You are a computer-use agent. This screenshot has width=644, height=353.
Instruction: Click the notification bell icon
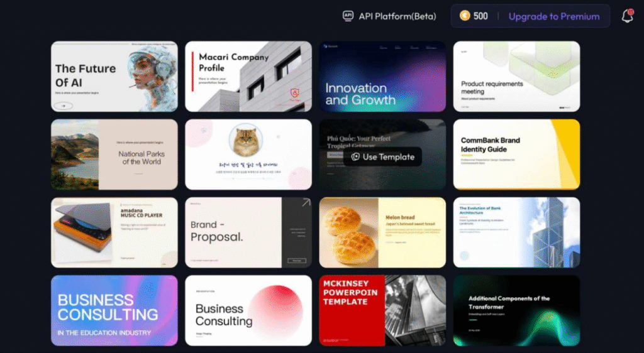627,16
